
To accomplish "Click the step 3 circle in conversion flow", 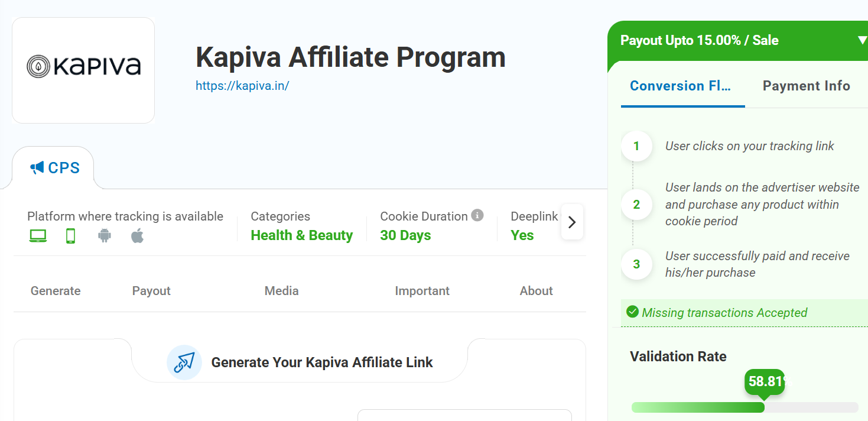I will tap(636, 264).
